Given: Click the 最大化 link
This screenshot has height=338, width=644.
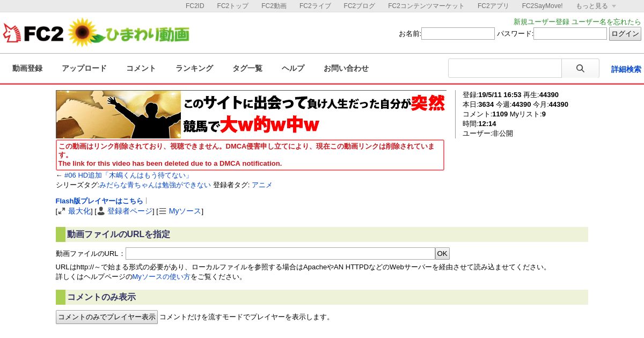Looking at the screenshot, I should point(79,211).
